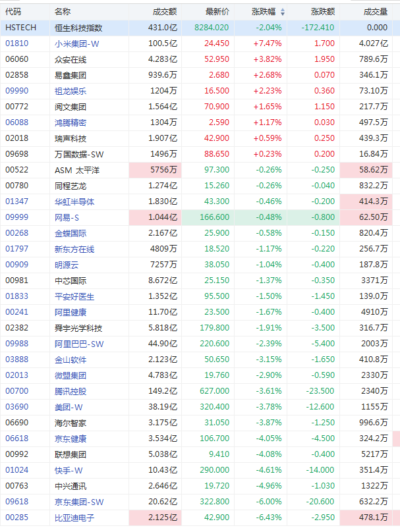The width and height of the screenshot is (400, 532).
Task: Sort by 成交量 column header
Action: (x=376, y=12)
